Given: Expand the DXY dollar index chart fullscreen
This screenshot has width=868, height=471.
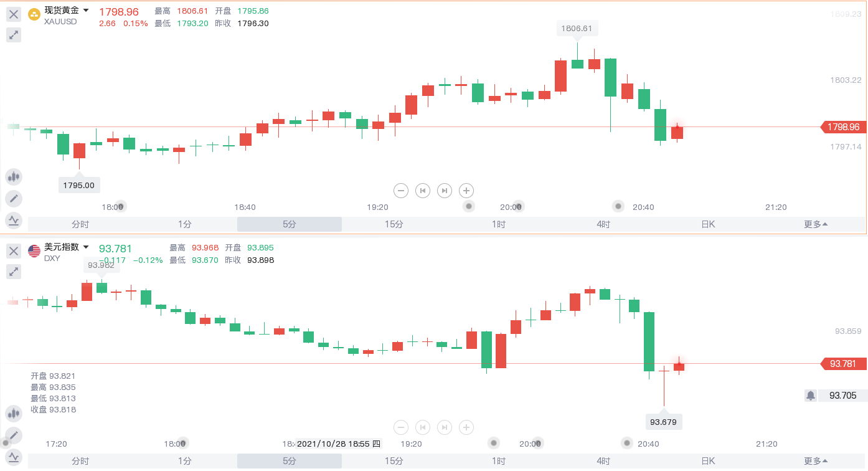Looking at the screenshot, I should [14, 271].
